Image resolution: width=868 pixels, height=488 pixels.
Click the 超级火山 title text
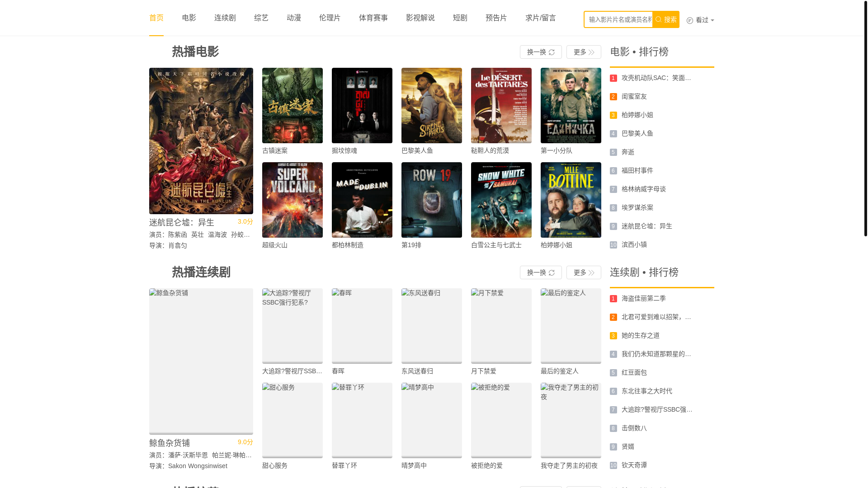(275, 245)
